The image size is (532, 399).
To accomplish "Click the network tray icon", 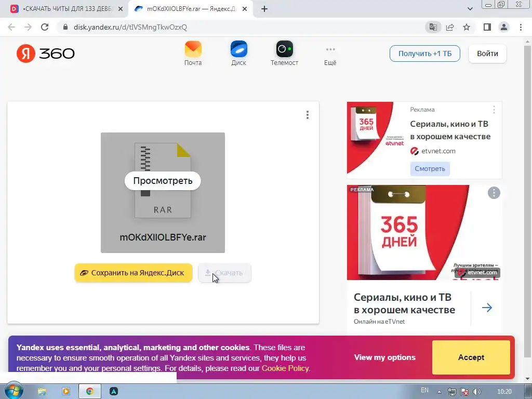I will tap(451, 392).
